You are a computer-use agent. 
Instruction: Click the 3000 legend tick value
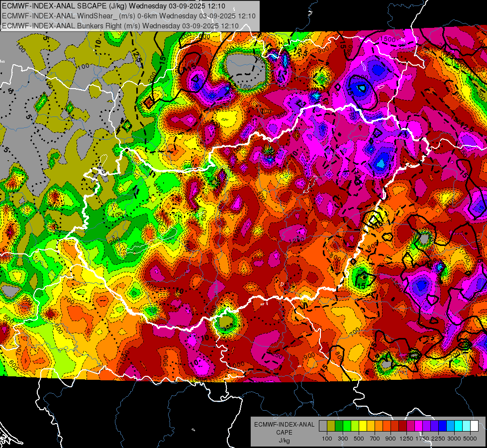pos(454,439)
